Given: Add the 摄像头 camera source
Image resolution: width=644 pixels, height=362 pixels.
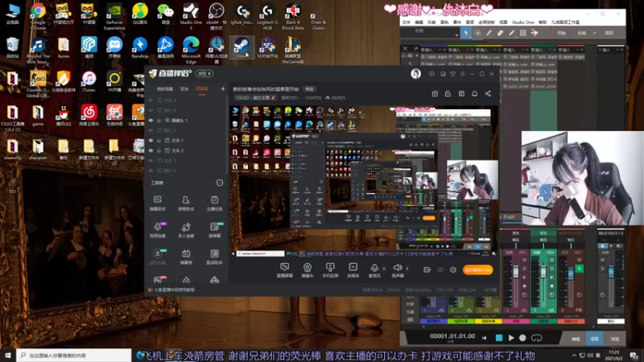Looking at the screenshot, I should pyautogui.click(x=308, y=270).
